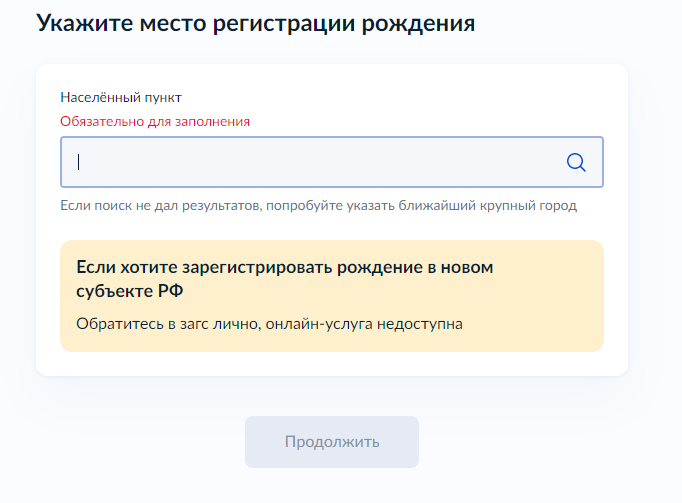The width and height of the screenshot is (682, 503).
Task: Click the Населённый пункт field label
Action: (x=120, y=97)
